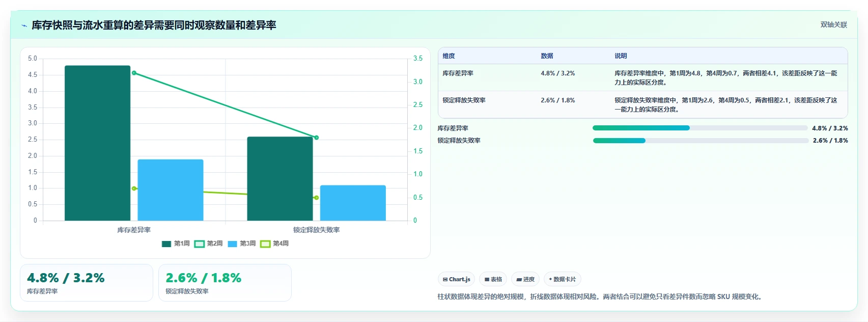Click the 双轴关联 tag in the header
The image size is (868, 322).
pyautogui.click(x=833, y=25)
